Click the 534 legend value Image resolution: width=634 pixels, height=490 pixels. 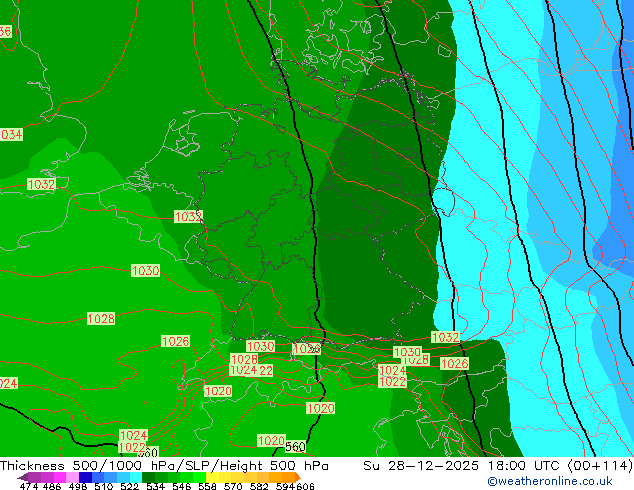point(155,486)
